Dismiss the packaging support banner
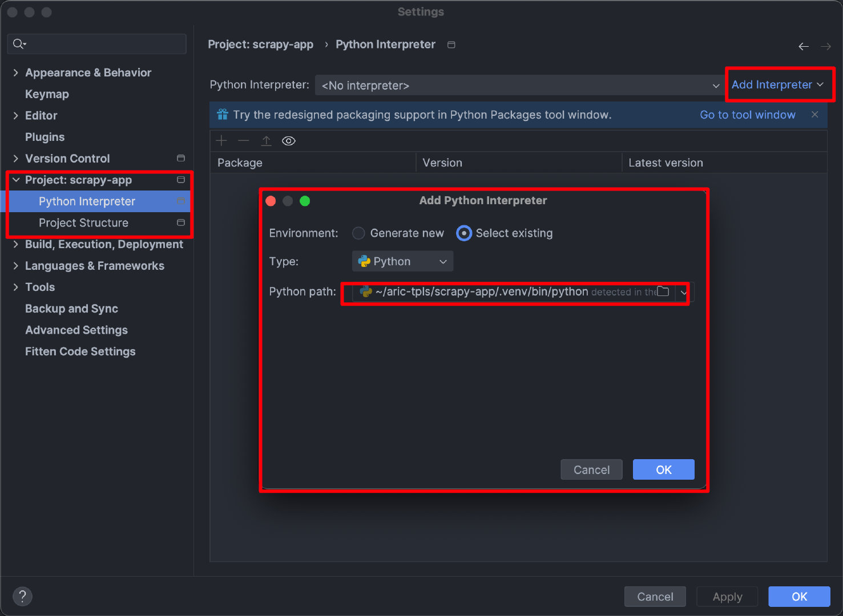Screen dimensions: 843x616 815,115
